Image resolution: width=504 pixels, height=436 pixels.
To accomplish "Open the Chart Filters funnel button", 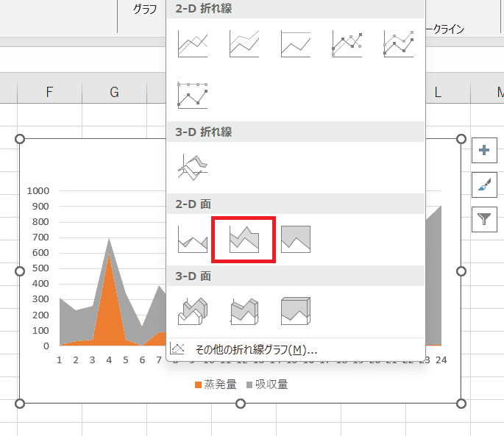I will pyautogui.click(x=484, y=219).
